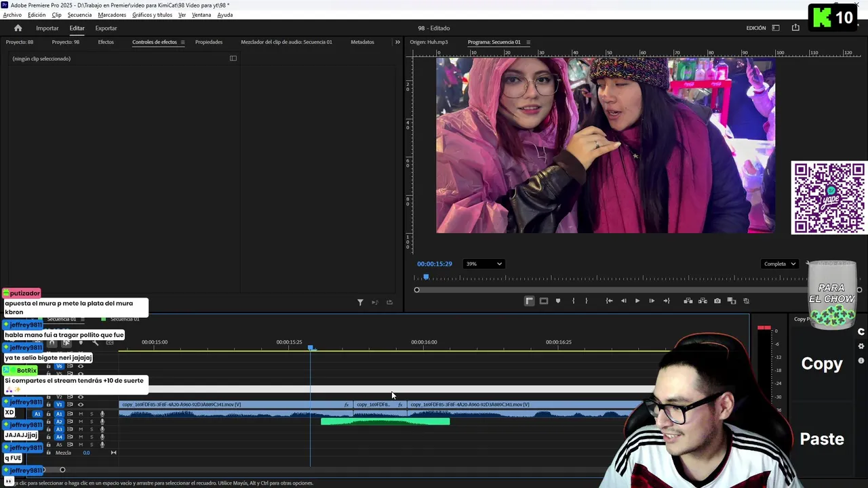868x488 pixels.
Task: Open comparison view button
Action: [x=731, y=301]
